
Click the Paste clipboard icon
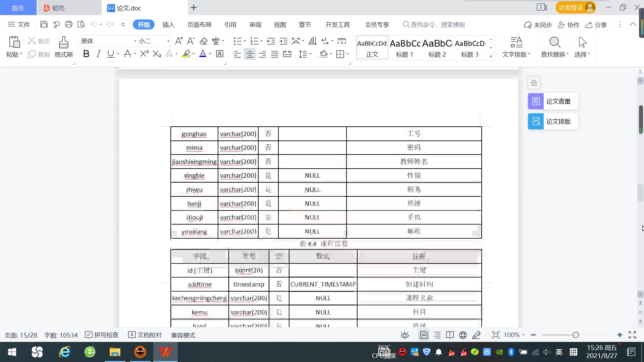[14, 42]
